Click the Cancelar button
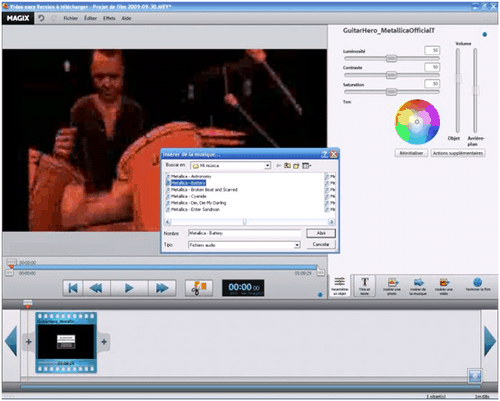The image size is (500, 401). [x=321, y=244]
